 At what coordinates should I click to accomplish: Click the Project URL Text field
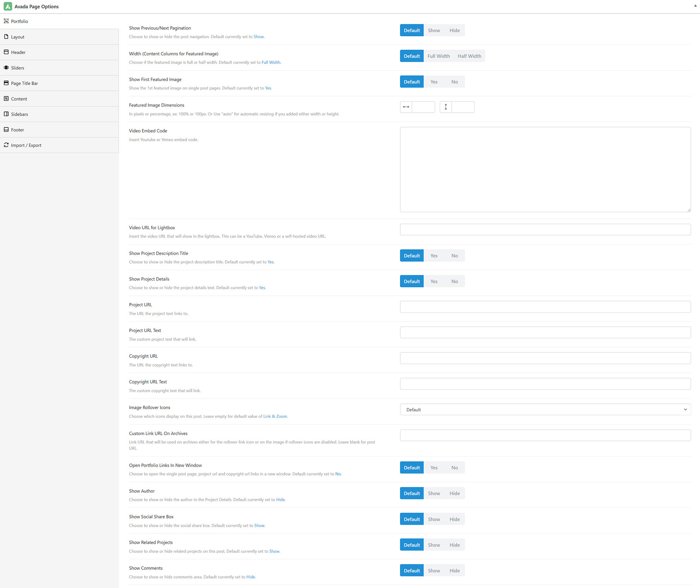[545, 332]
